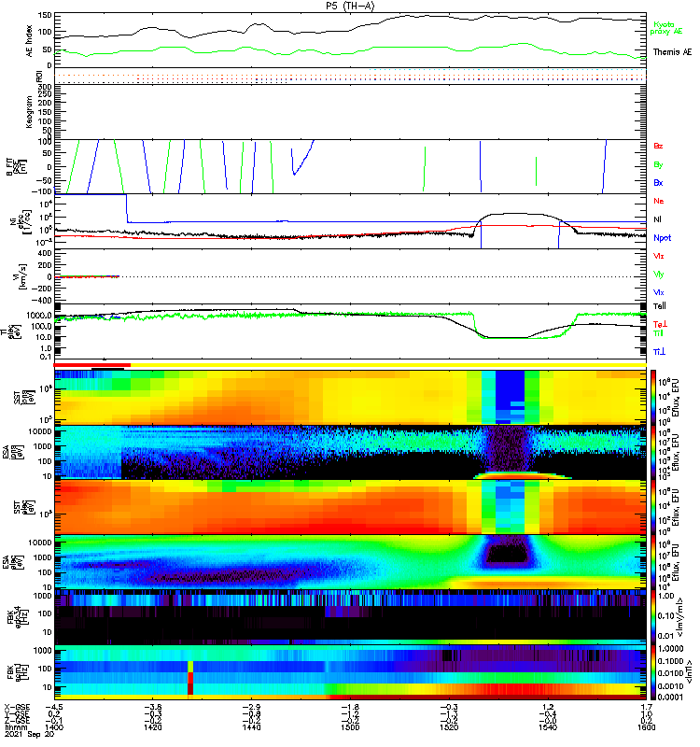Click the "1500" time tick label

tap(350, 727)
